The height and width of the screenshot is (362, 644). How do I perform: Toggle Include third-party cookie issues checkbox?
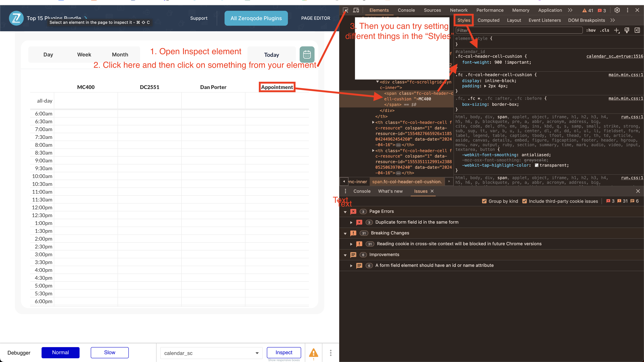pos(525,201)
